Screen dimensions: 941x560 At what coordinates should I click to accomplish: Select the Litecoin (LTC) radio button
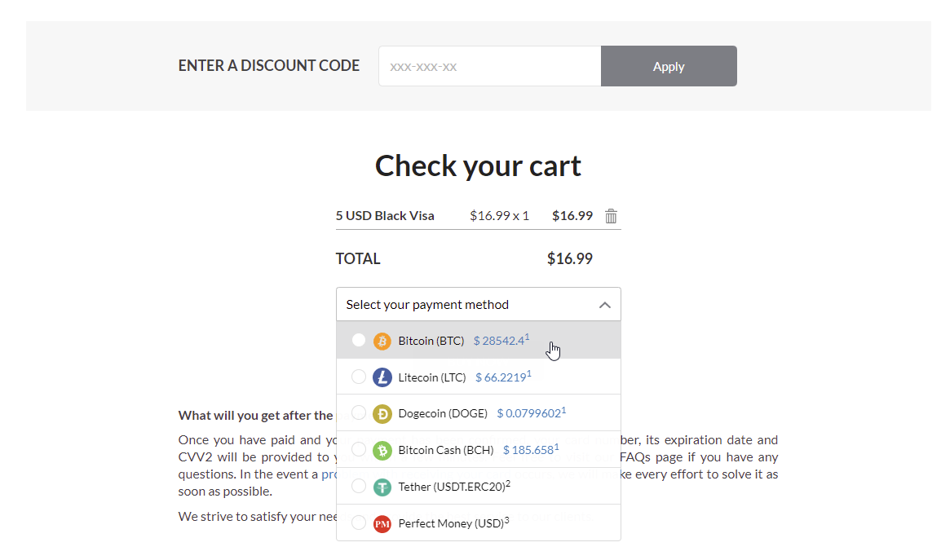(358, 377)
